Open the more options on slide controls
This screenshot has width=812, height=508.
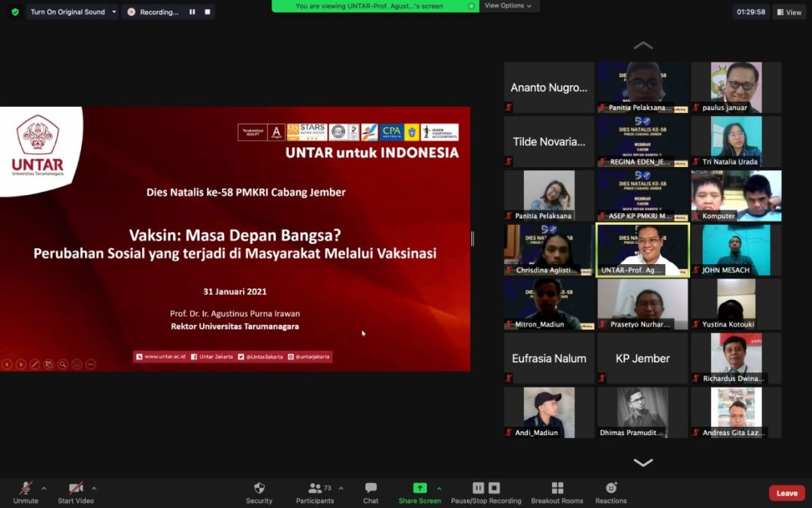(91, 364)
